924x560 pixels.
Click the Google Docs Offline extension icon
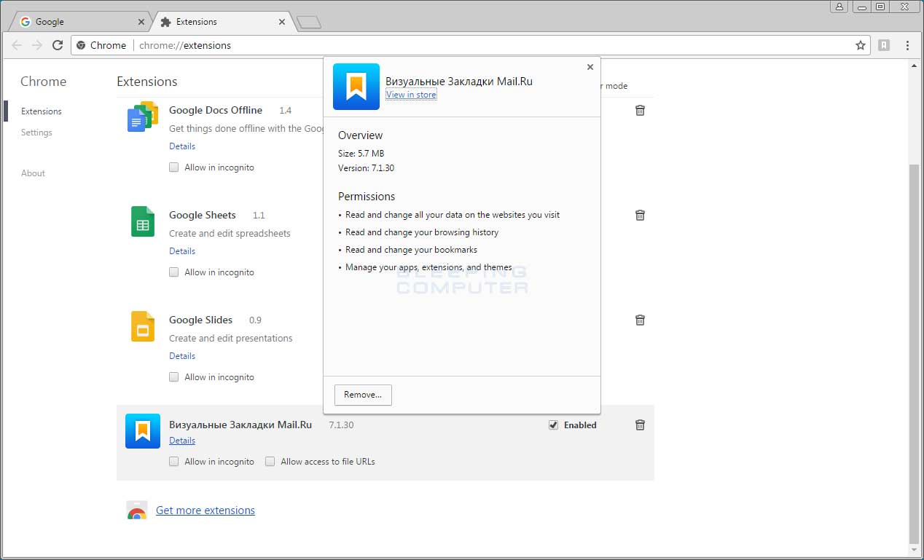tap(141, 117)
